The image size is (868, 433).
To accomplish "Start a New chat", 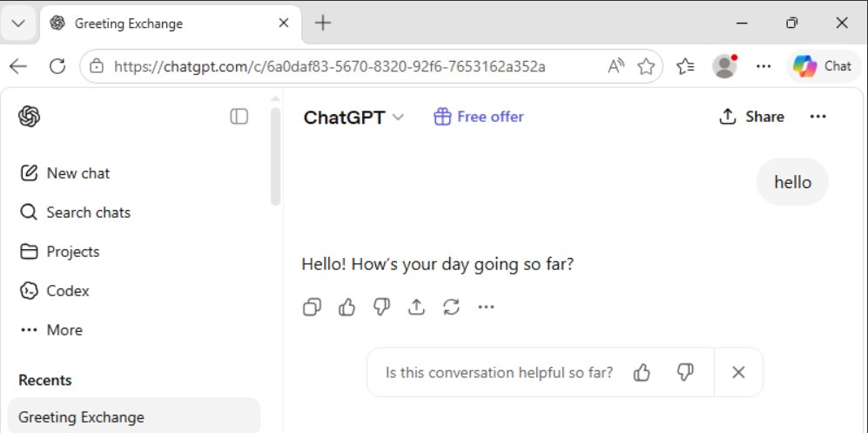I will pyautogui.click(x=64, y=173).
